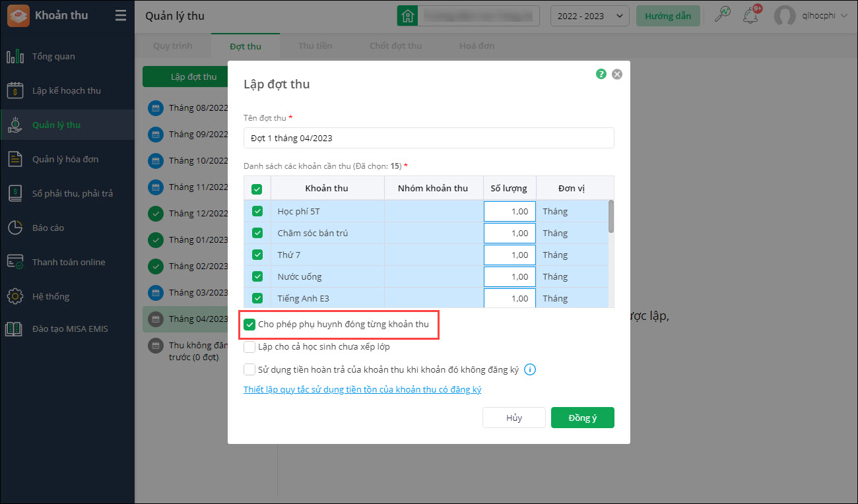Uncheck the Học phí 5T checkbox
This screenshot has height=504, width=858.
pyautogui.click(x=257, y=211)
